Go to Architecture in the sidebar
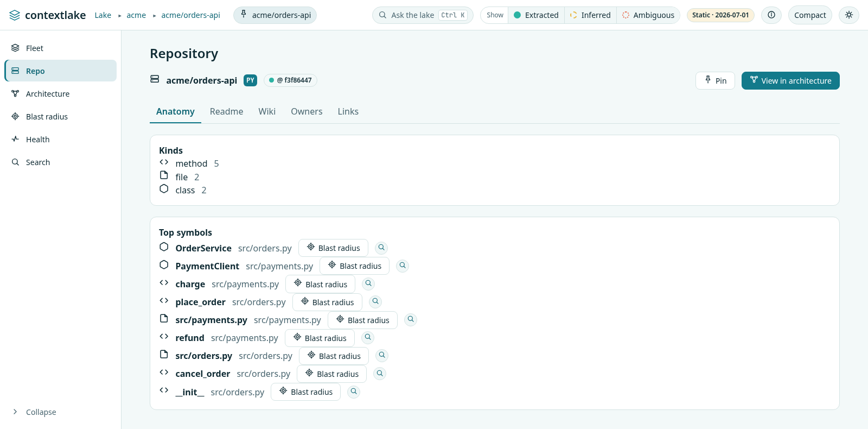 pyautogui.click(x=61, y=93)
